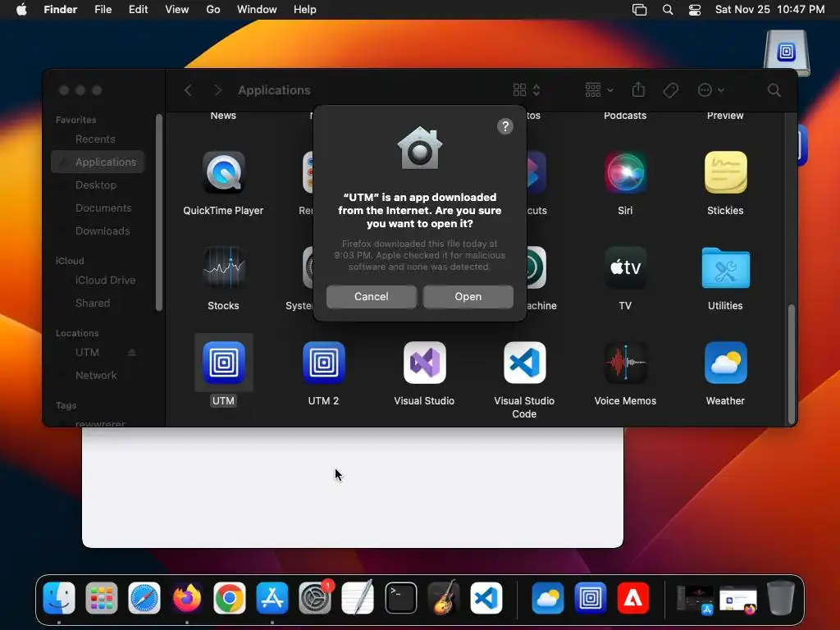Click the sidebar vertical scrollbar

(x=159, y=212)
